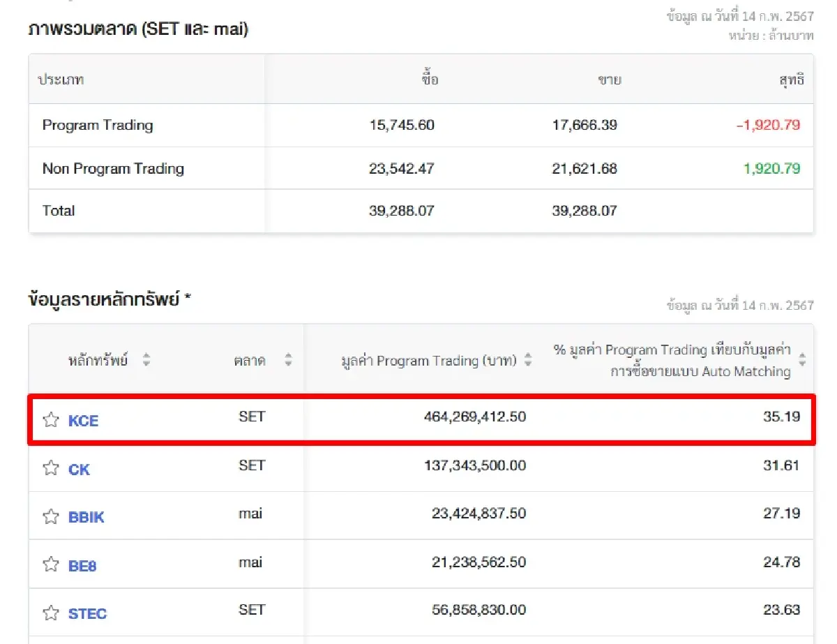Sort by % มูลค่า Program Trading arrows

click(802, 360)
